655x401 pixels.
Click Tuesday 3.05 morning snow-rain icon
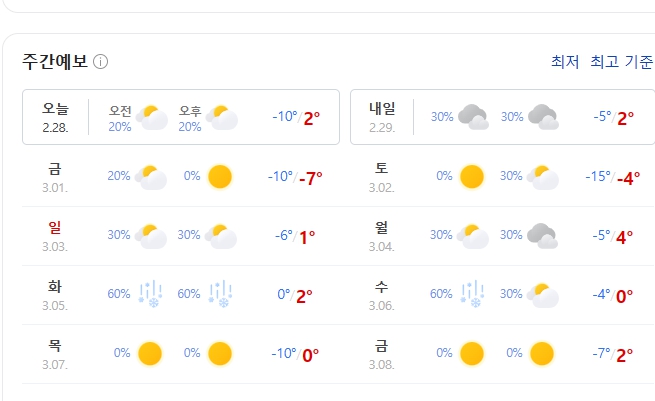(x=150, y=294)
